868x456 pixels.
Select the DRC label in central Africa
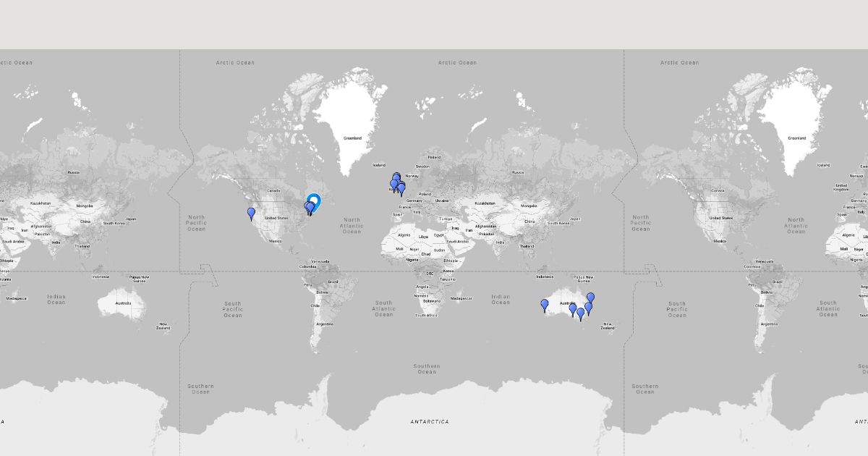430,274
